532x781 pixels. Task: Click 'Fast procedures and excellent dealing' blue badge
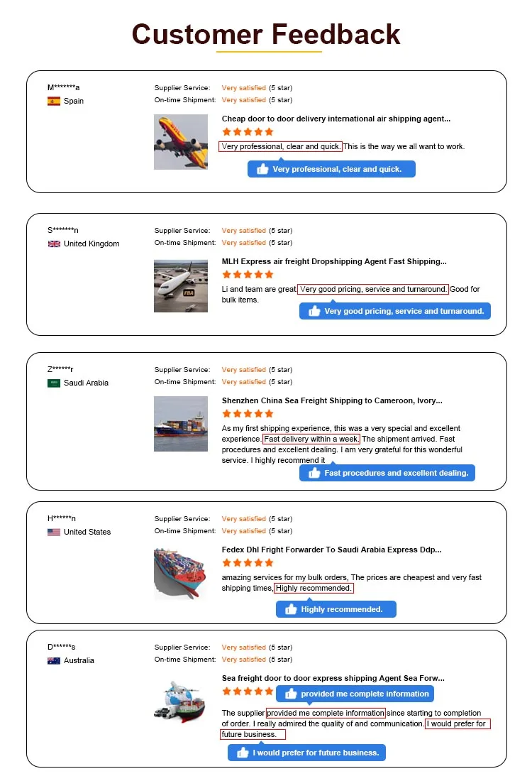[x=387, y=473]
